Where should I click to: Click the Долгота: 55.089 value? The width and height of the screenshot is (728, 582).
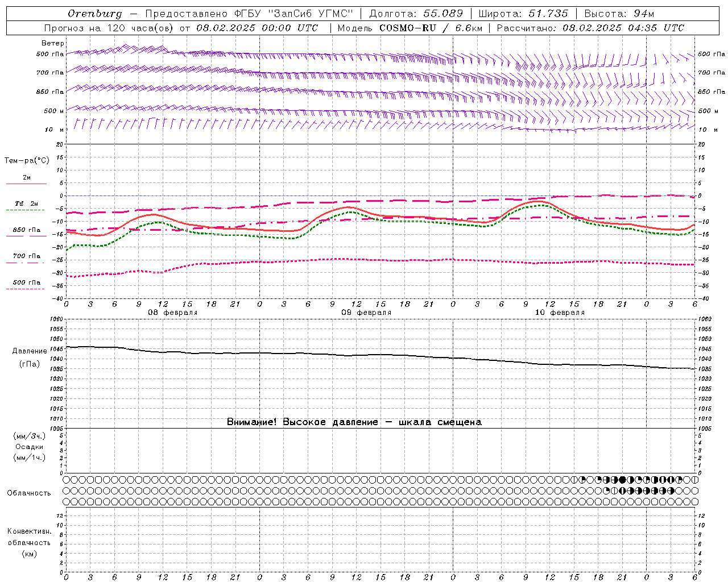416,14
